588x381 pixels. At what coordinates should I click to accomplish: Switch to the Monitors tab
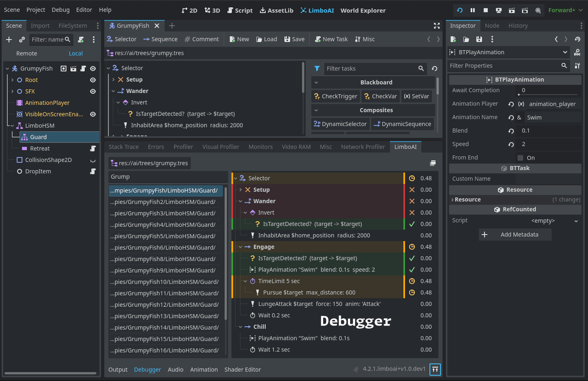260,146
